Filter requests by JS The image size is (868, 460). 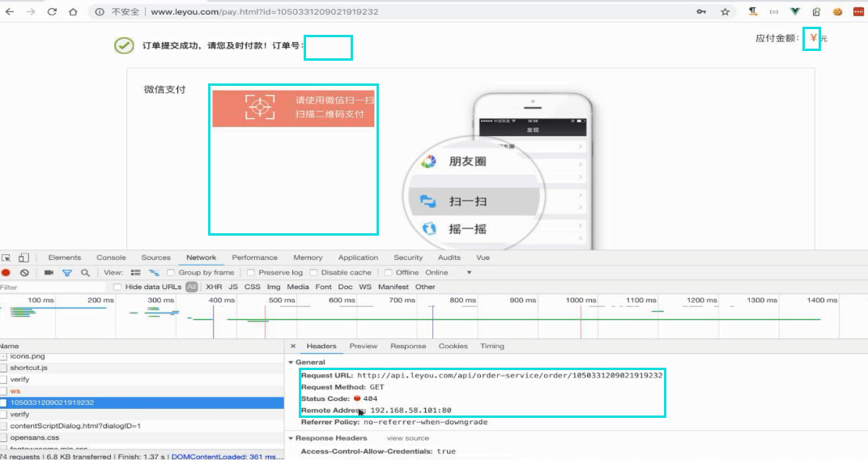(233, 287)
